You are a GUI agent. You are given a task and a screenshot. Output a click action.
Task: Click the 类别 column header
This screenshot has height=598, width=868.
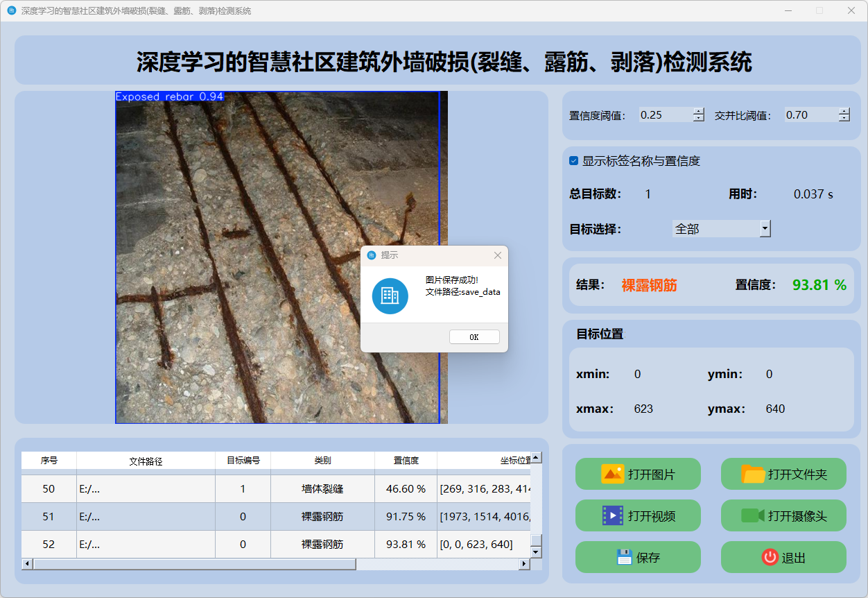pos(322,461)
